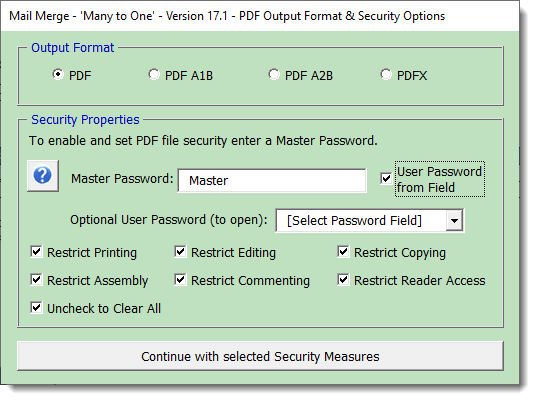Click the Security Properties group heading
This screenshot has width=535, height=400.
tap(85, 120)
